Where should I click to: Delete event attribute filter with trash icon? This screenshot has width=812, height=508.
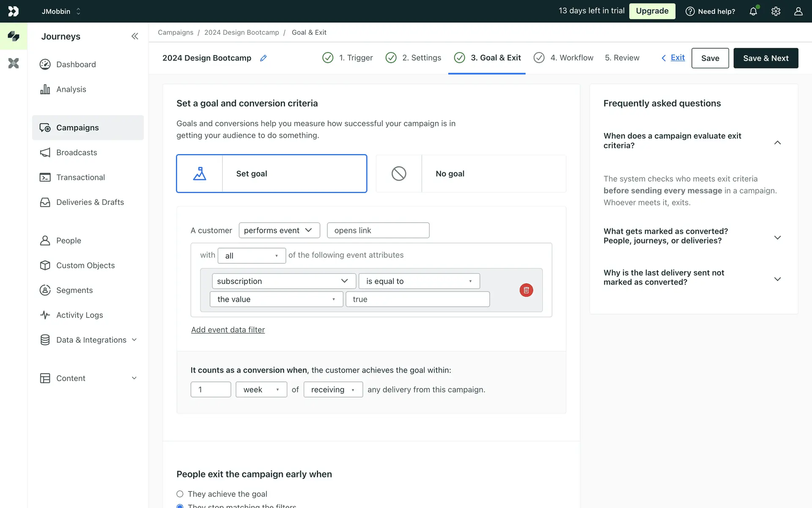pos(526,290)
